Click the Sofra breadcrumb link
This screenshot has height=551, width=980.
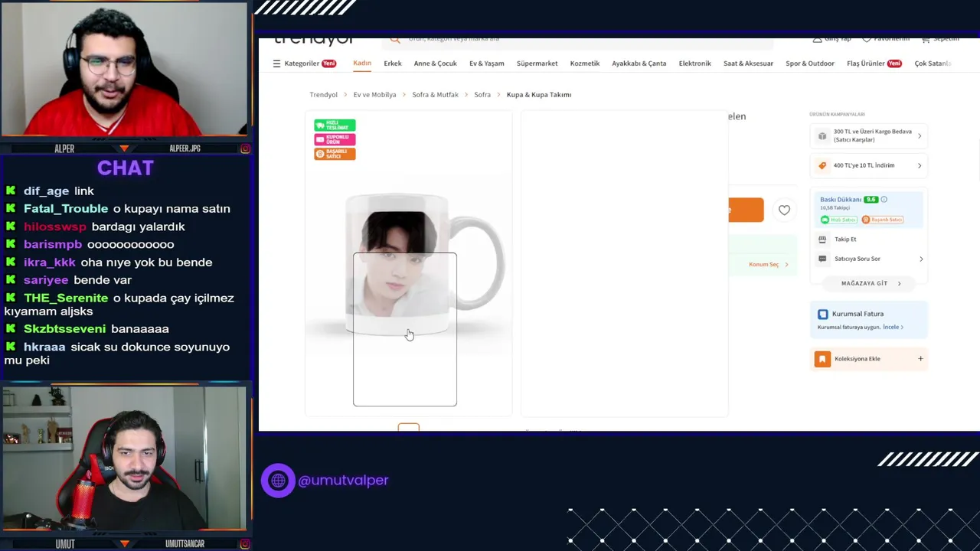(x=482, y=95)
